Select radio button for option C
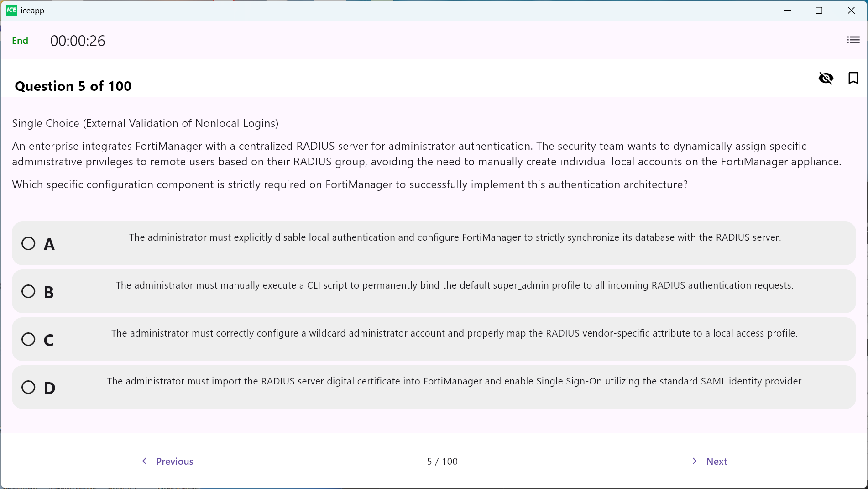 [x=28, y=339]
